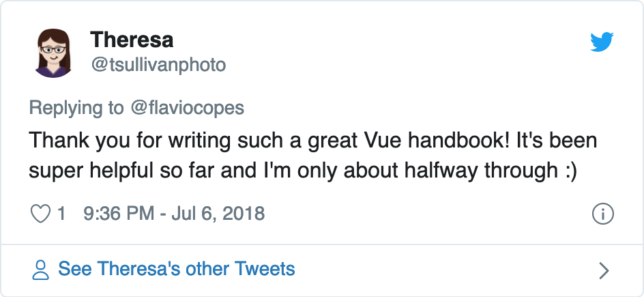This screenshot has height=297, width=644.
Task: Click the 'Replying to' label text
Action: (76, 108)
